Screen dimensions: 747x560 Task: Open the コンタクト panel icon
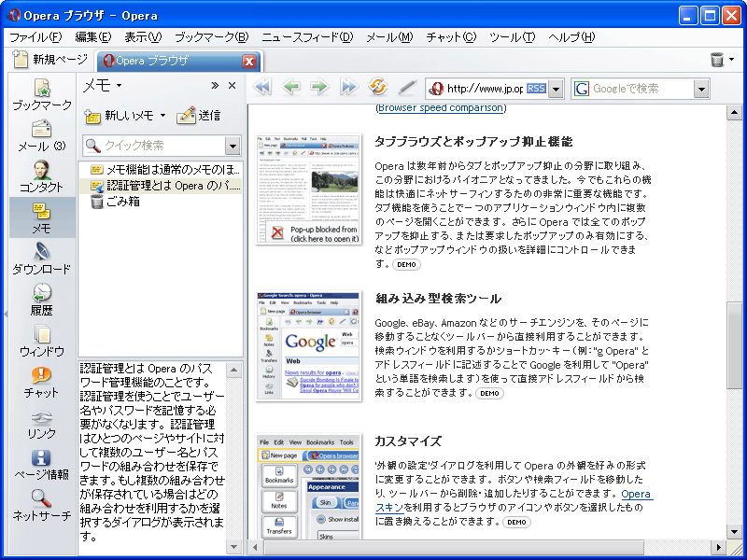pos(42,176)
